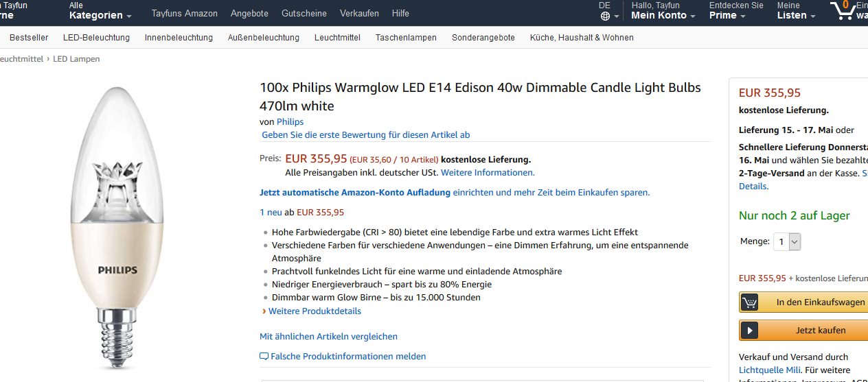Click the speech bubble report icon
The image size is (868, 382).
(x=264, y=357)
